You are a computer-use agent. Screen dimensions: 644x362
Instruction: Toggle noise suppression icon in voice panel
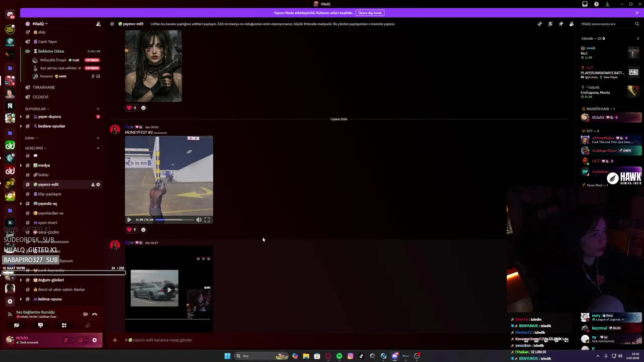tap(86, 314)
